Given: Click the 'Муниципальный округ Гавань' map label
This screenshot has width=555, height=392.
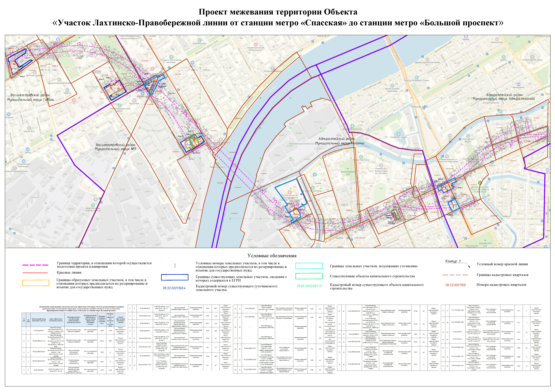Looking at the screenshot, I should [31, 100].
